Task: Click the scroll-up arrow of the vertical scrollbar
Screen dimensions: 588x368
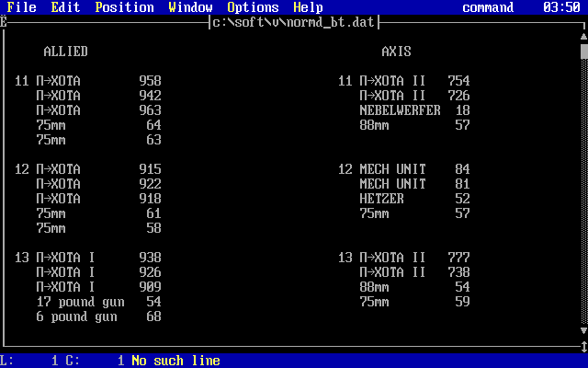Action: pos(584,37)
